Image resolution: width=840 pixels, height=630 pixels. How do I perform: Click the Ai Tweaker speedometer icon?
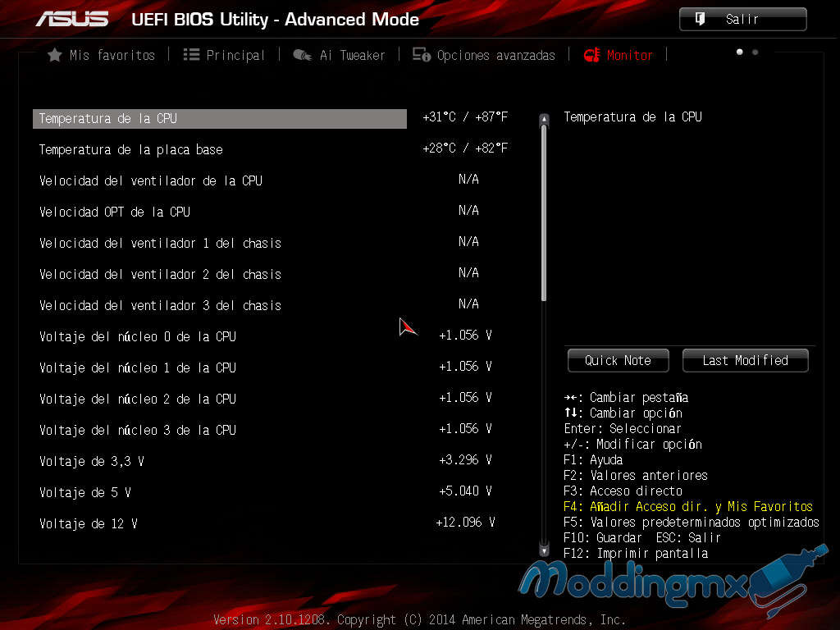coord(303,55)
